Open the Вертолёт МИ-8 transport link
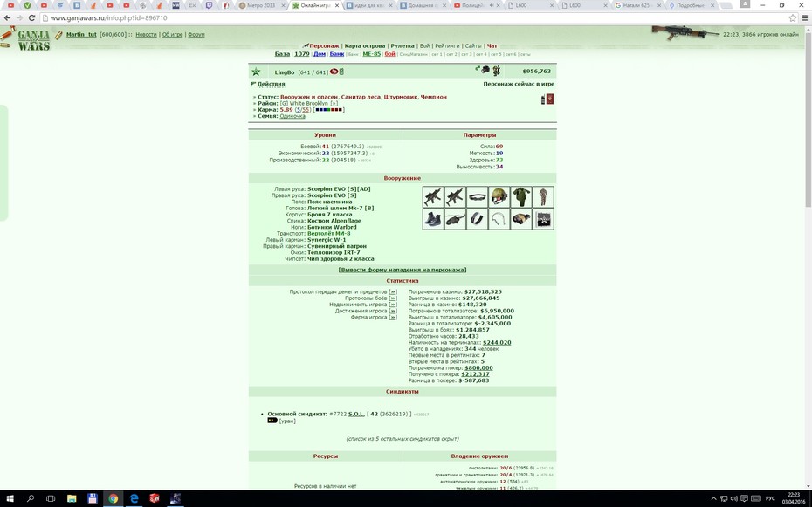This screenshot has width=812, height=507. click(328, 233)
